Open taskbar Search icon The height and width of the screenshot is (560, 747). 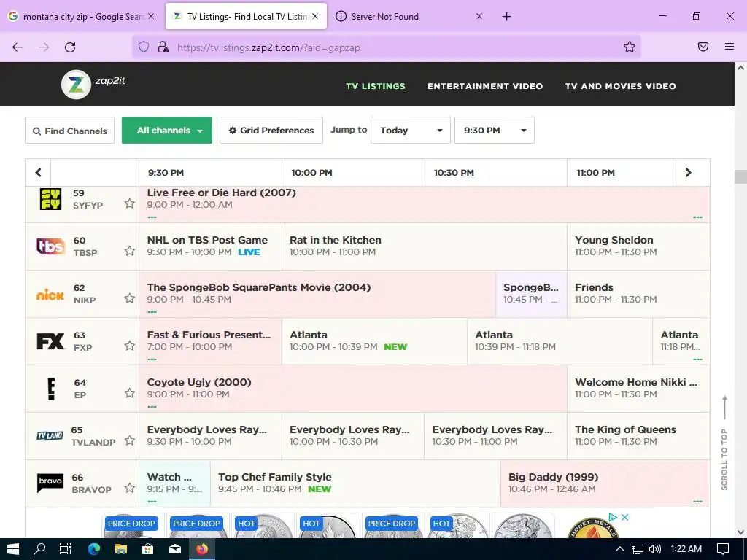(39, 548)
